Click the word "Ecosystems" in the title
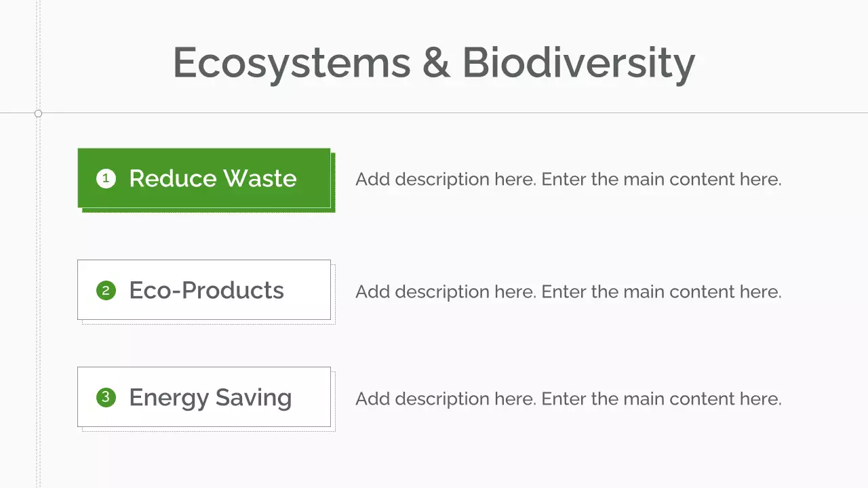 pos(292,63)
